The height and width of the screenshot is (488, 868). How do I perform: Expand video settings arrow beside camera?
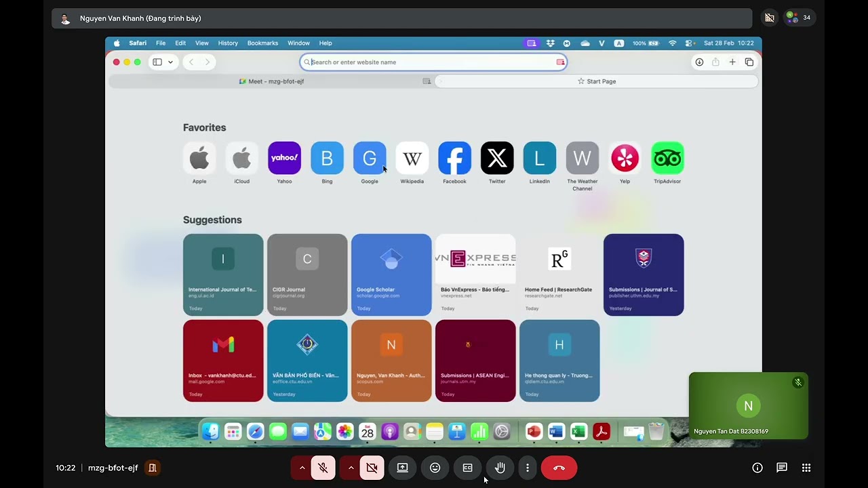[351, 468]
